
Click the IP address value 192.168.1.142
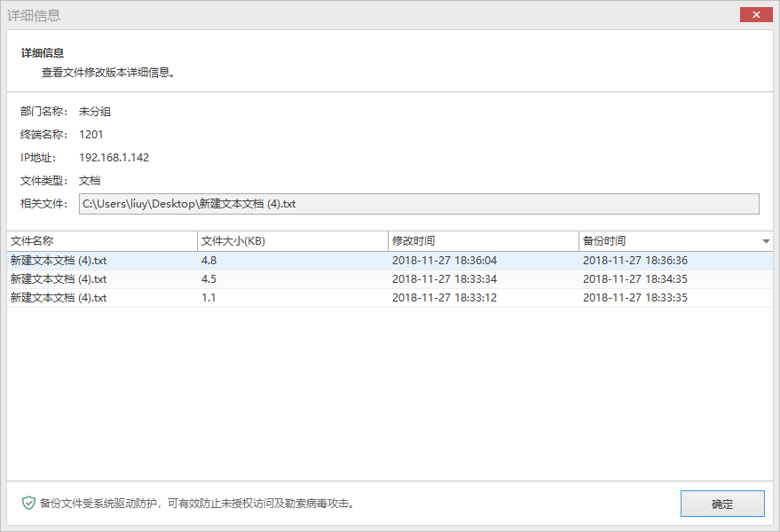point(114,158)
